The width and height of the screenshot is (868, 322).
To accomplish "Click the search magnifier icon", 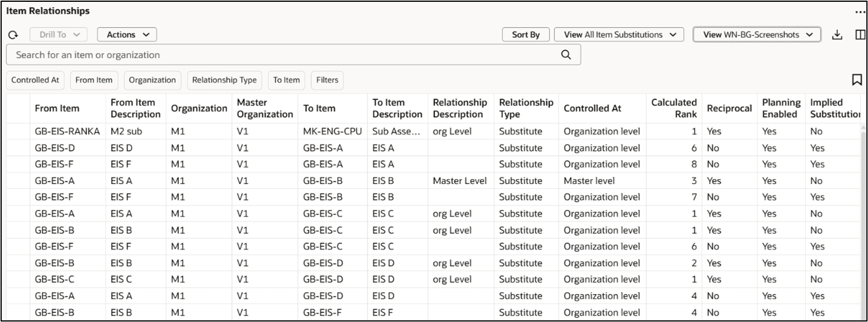I will [566, 54].
